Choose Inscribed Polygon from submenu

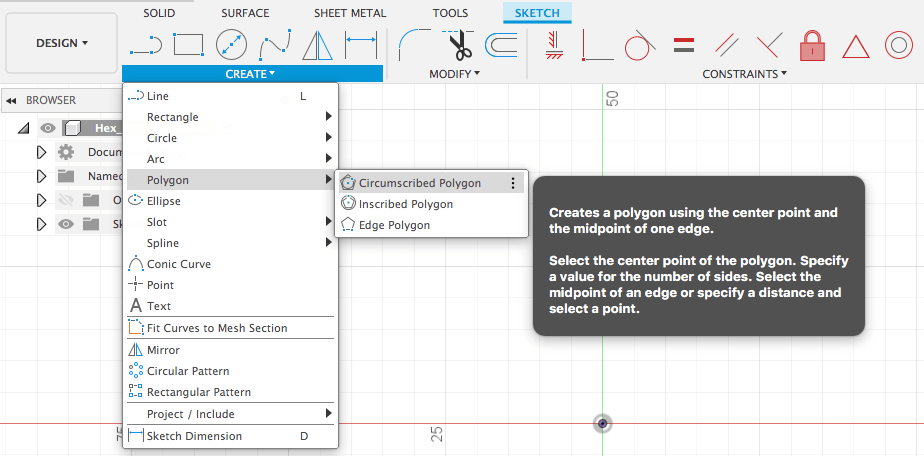click(x=405, y=204)
